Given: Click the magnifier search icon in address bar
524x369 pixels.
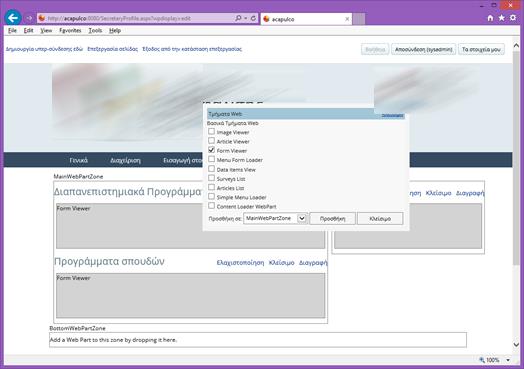Looking at the screenshot, I should point(238,18).
